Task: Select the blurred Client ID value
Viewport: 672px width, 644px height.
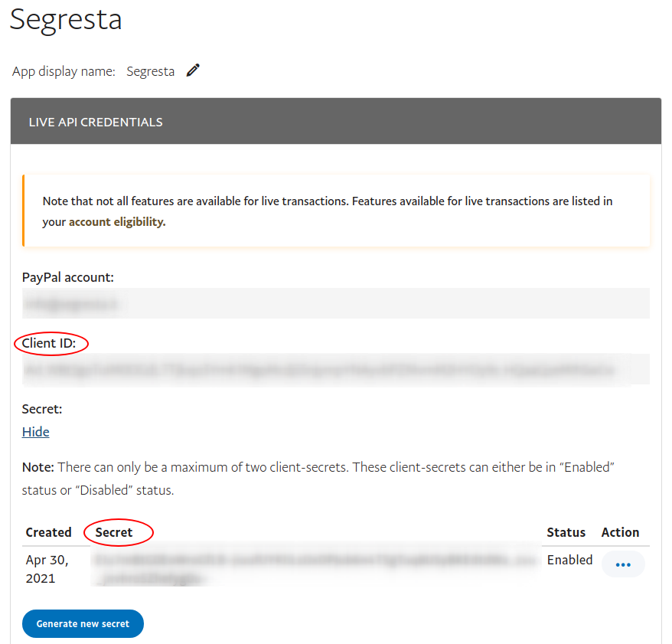Action: click(335, 370)
